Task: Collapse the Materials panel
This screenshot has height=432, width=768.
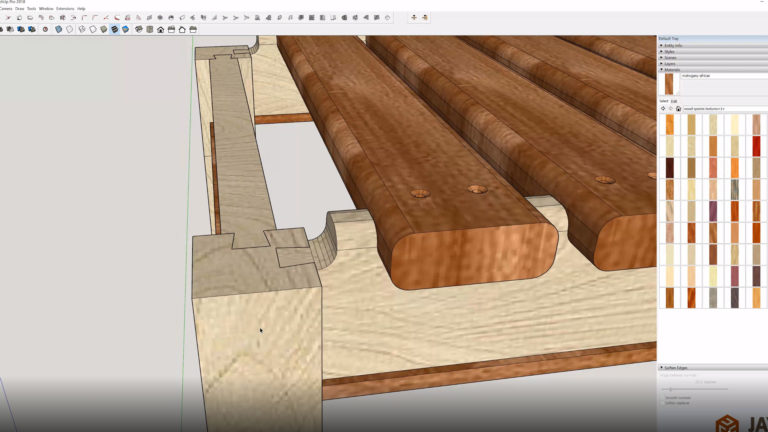Action: (713, 70)
